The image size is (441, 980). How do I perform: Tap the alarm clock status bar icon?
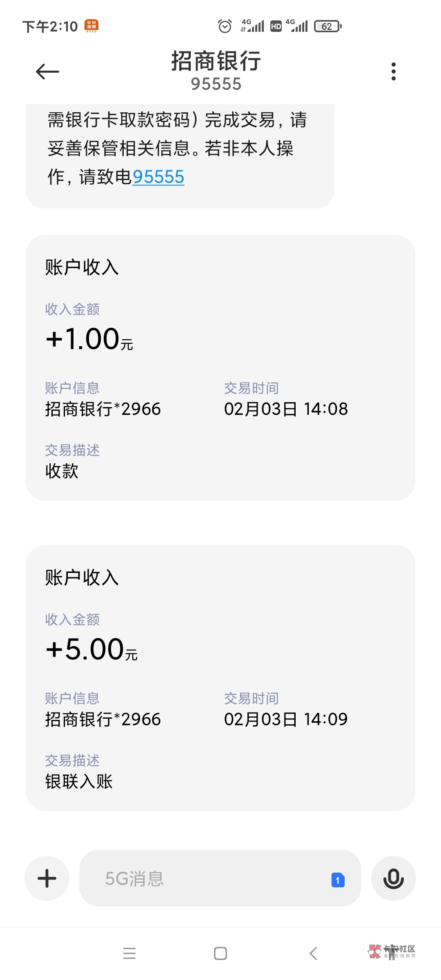tap(225, 27)
